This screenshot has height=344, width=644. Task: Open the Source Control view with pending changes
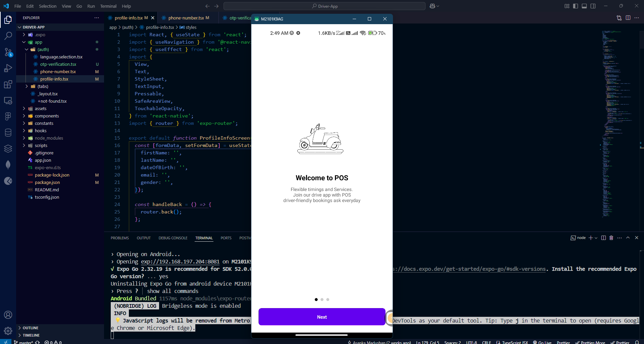[8, 52]
